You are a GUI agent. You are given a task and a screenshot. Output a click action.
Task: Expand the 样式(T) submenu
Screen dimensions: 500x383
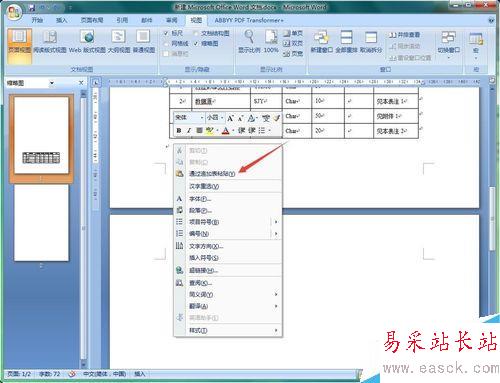click(228, 330)
